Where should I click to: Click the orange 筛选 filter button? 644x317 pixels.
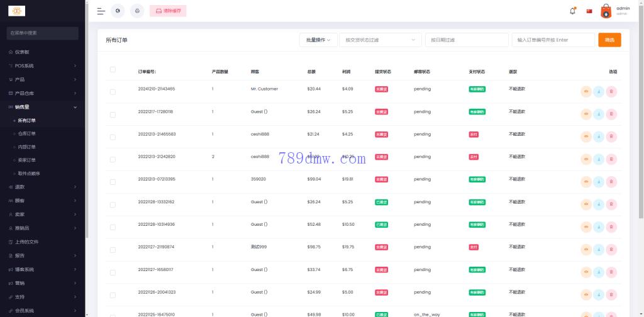tap(609, 40)
